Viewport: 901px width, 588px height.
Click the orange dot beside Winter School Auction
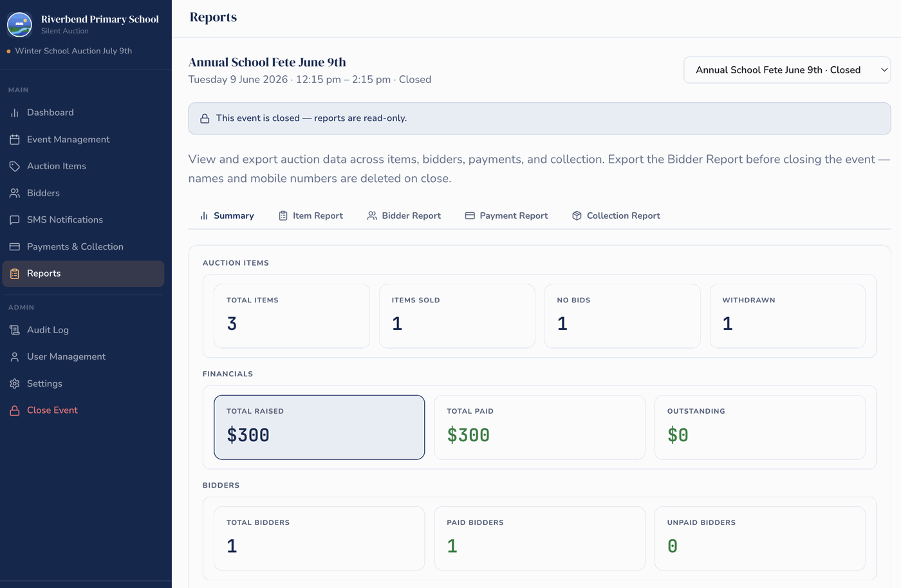(x=8, y=51)
